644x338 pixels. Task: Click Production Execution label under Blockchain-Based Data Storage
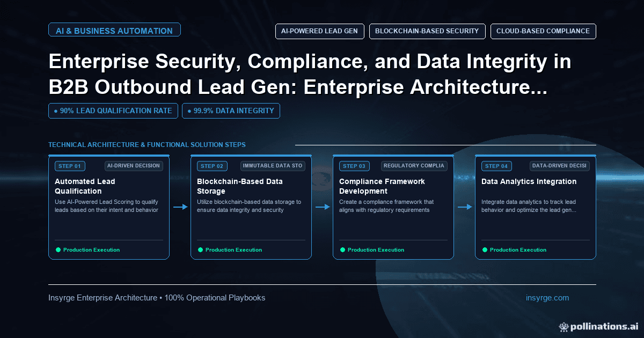(233, 250)
